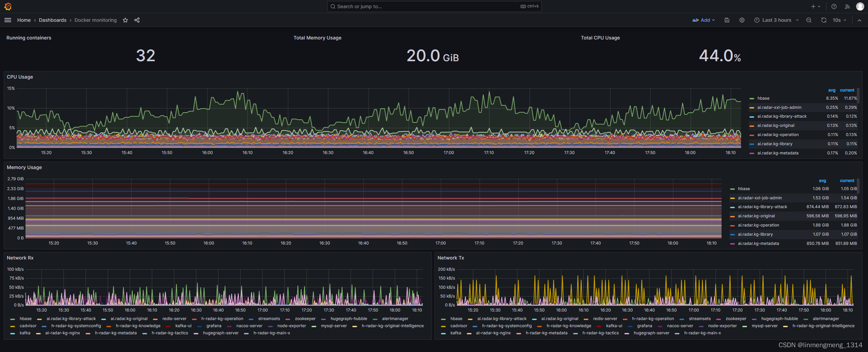Toggle ai.radar-xxl-job-admin in CPU Usage legend
Viewport: 868px width, 352px height.
click(x=779, y=107)
